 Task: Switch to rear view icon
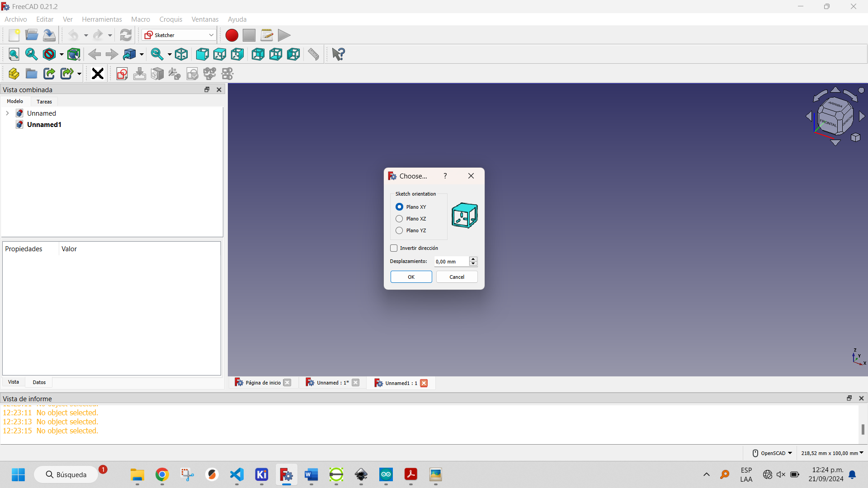(258, 55)
